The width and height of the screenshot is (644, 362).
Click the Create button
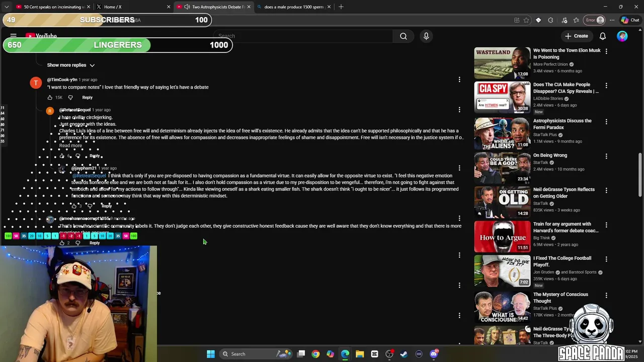pyautogui.click(x=576, y=36)
